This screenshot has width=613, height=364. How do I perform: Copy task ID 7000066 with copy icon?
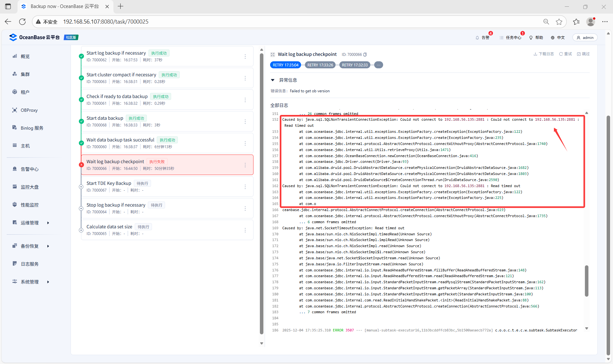click(365, 55)
